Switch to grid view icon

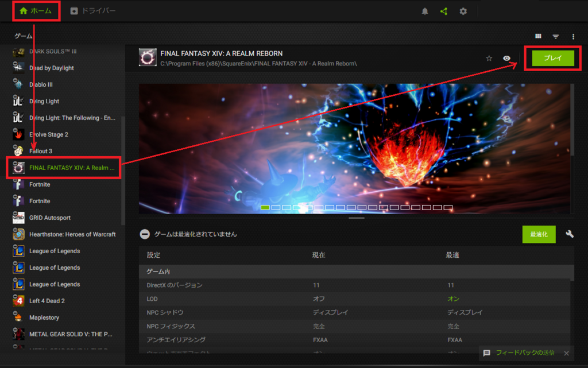(538, 36)
